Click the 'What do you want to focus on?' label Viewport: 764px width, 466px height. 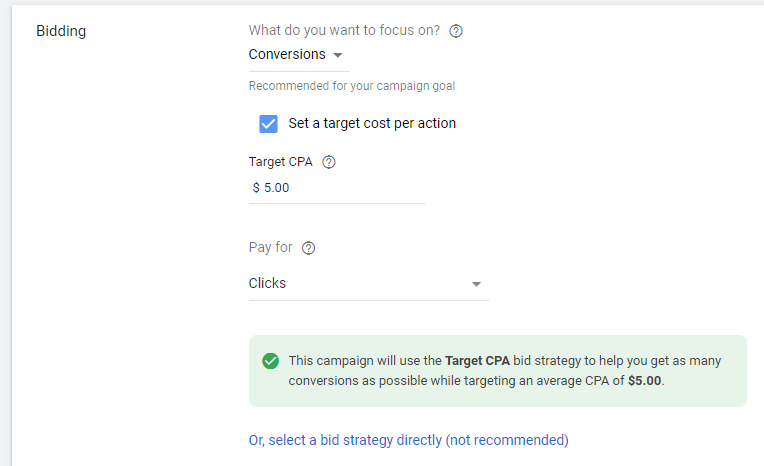tap(344, 30)
